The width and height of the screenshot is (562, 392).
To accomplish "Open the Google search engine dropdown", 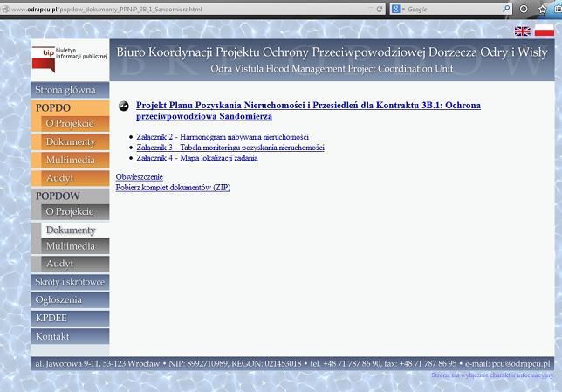I will click(x=398, y=9).
